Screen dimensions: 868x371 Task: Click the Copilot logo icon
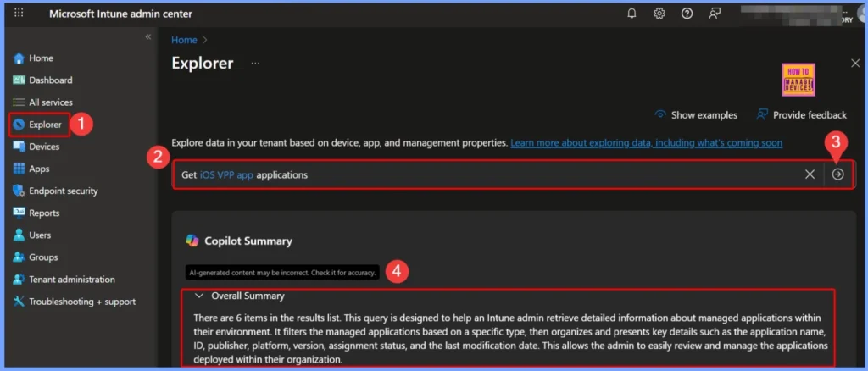point(192,241)
